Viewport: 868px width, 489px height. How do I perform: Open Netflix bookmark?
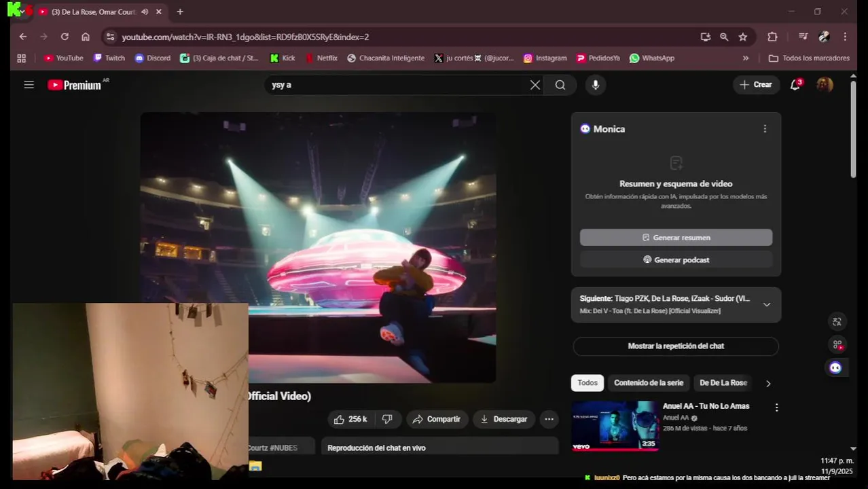coord(321,58)
